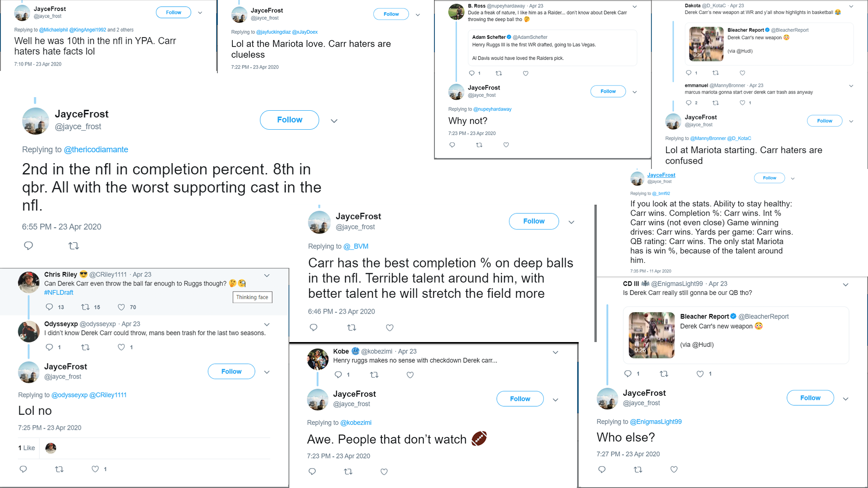Open @thericodiamante mention link
Image resolution: width=868 pixels, height=488 pixels.
coord(96,150)
